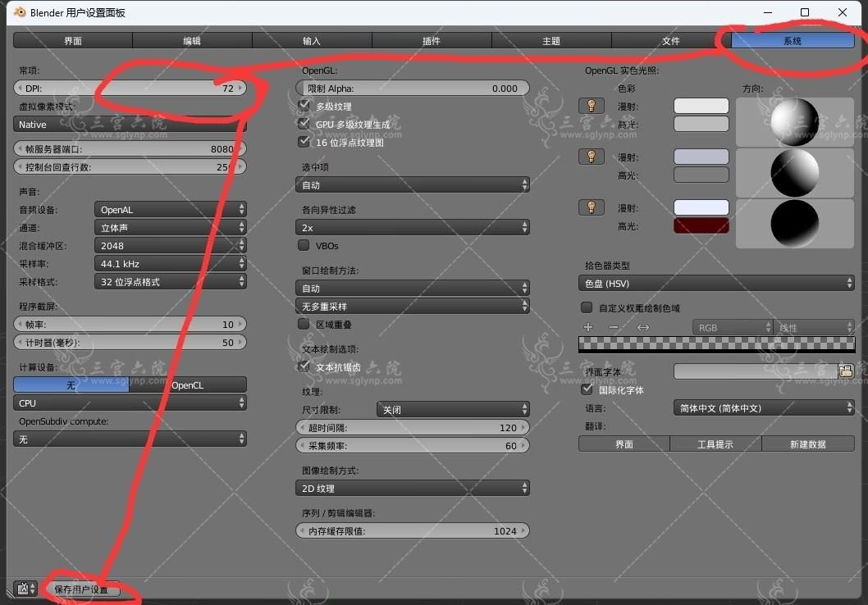Viewport: 868px width, 605px height.
Task: Open the 语言 简体中文 dropdown
Action: coord(764,408)
